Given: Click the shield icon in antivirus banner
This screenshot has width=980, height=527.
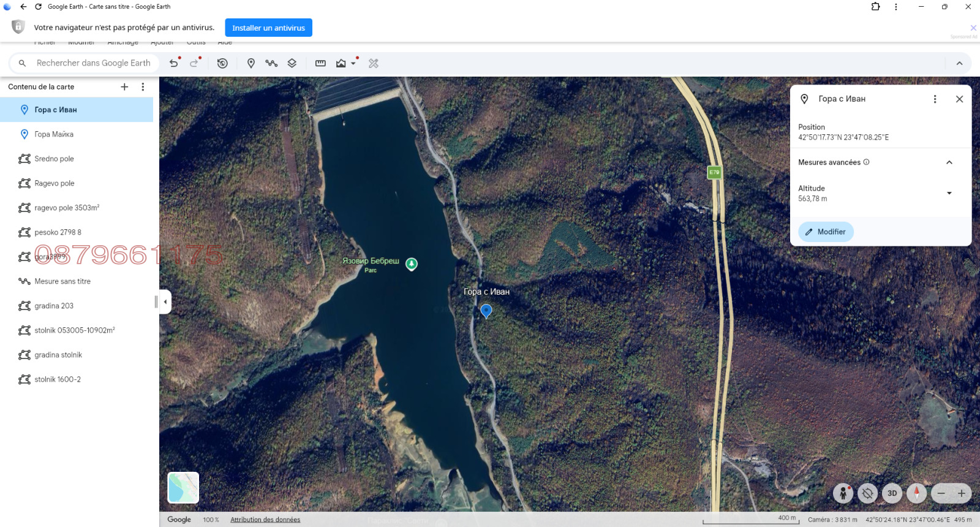Looking at the screenshot, I should (18, 27).
